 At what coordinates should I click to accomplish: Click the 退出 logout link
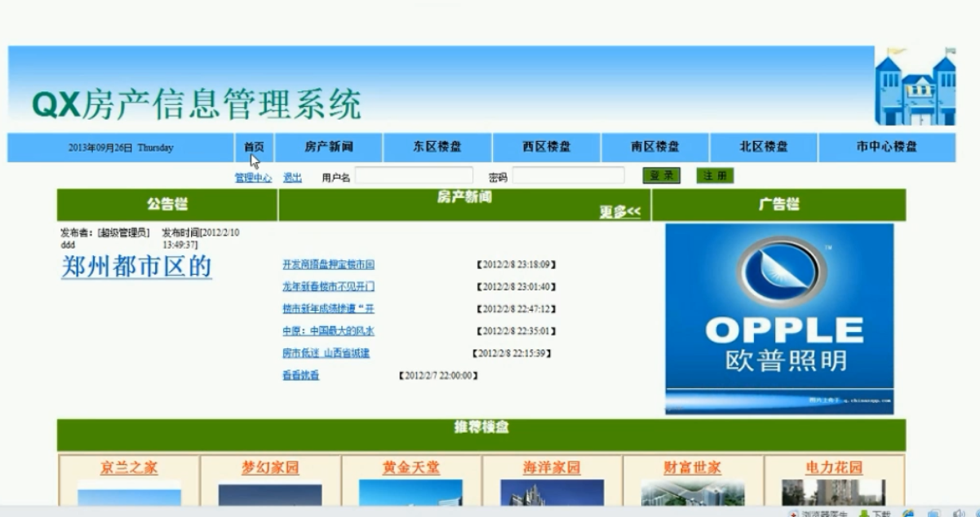292,177
